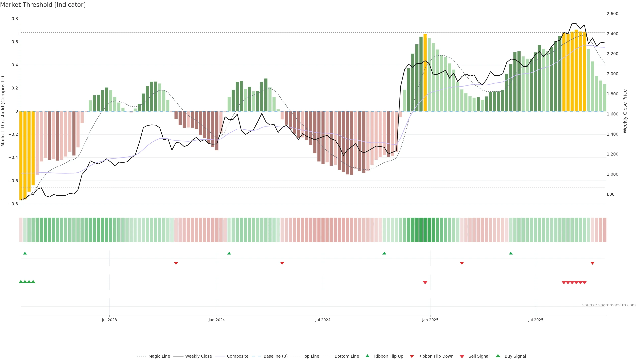This screenshot has width=644, height=362.
Task: Click the Ribbon Flip Down legend triangle
Action: (412, 356)
